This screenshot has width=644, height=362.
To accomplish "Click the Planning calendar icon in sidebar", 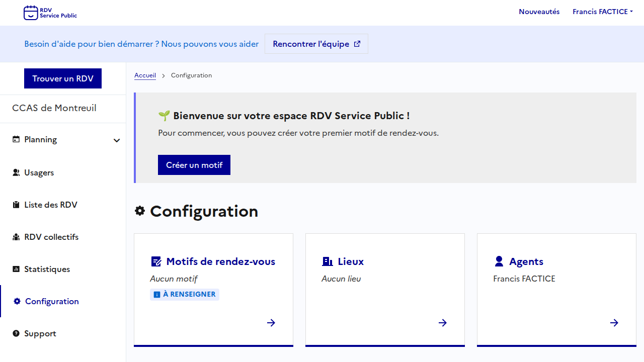I will click(16, 140).
